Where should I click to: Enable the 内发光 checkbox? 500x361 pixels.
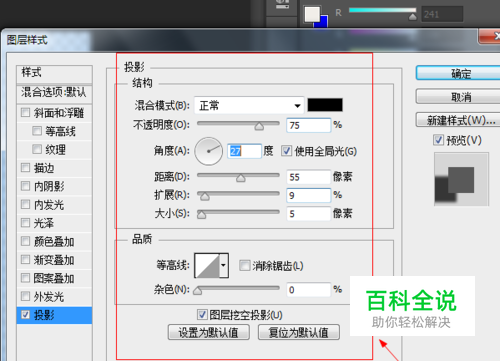(x=25, y=204)
